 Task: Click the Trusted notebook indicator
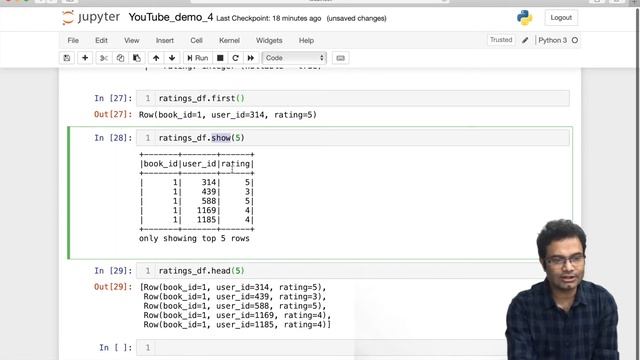tap(501, 40)
